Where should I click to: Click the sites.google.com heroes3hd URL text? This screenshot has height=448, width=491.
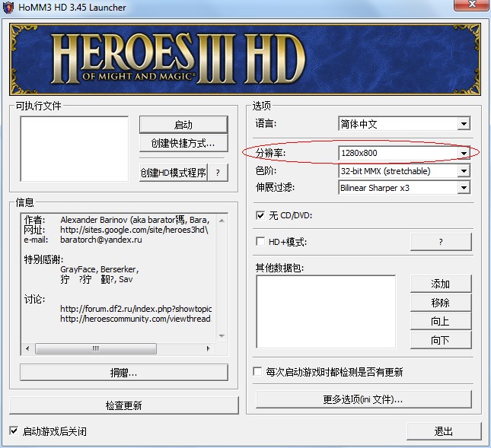(x=134, y=230)
